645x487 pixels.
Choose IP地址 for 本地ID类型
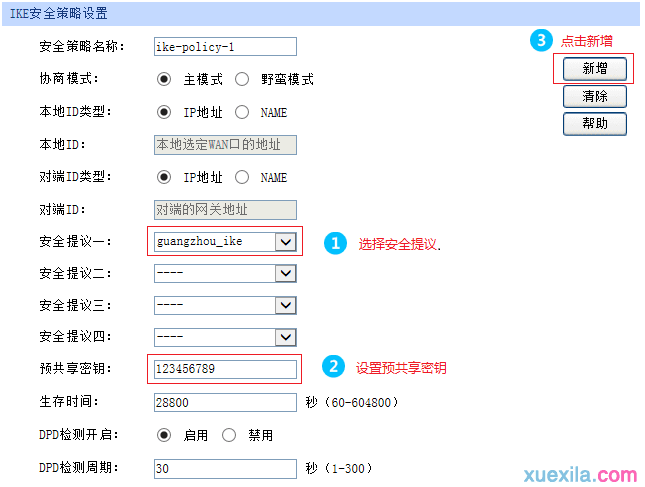(164, 112)
